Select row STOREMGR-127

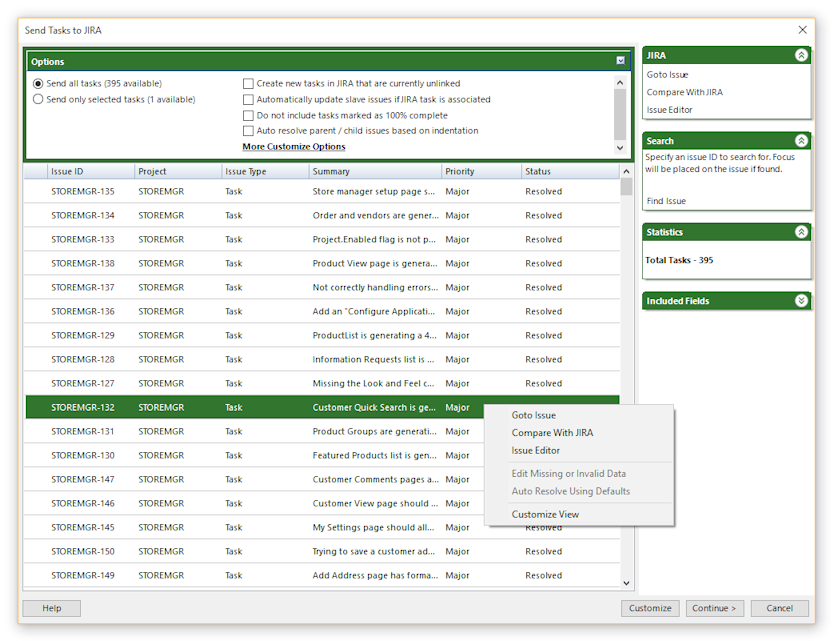click(322, 384)
